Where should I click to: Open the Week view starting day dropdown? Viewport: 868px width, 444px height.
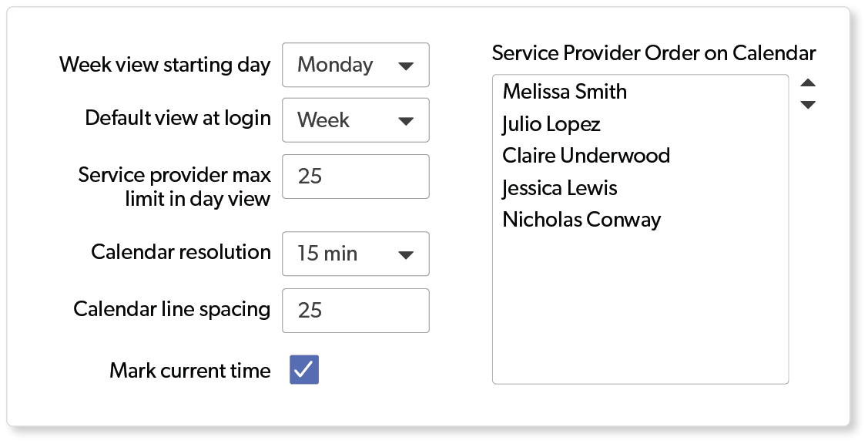(x=355, y=65)
